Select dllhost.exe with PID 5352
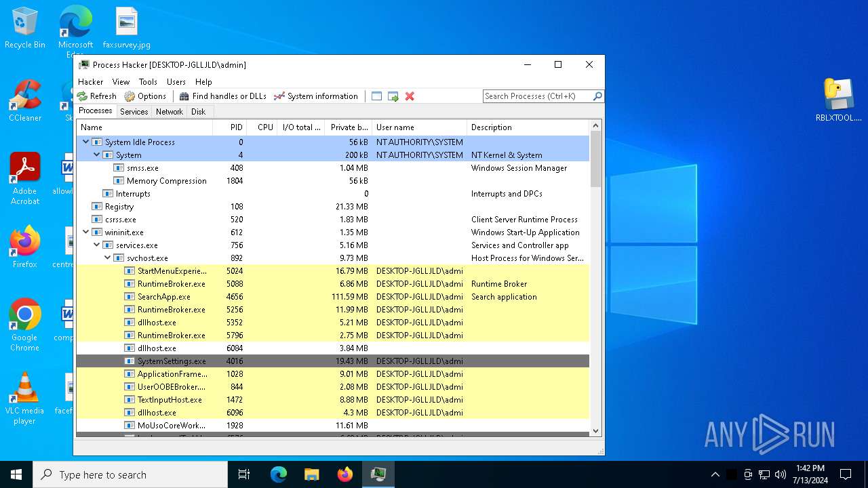 (x=332, y=323)
